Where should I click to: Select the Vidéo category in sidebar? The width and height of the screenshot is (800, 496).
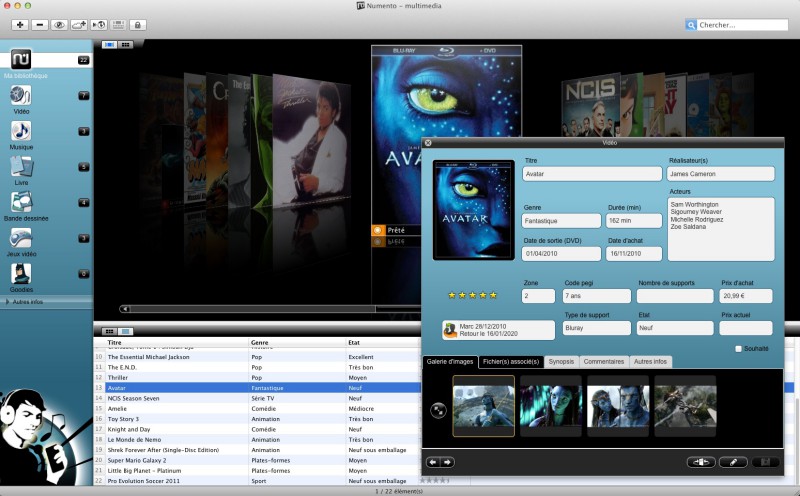[21, 100]
